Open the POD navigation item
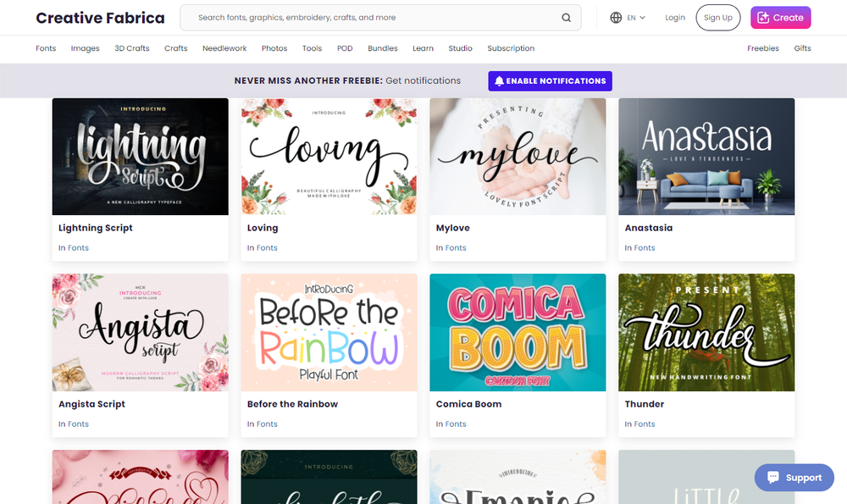 tap(345, 48)
